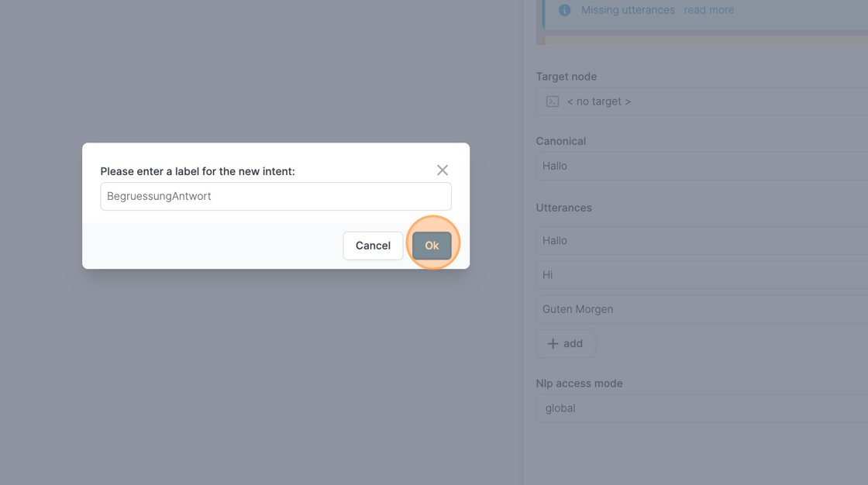868x485 pixels.
Task: Select the Hi utterance field
Action: (x=702, y=275)
